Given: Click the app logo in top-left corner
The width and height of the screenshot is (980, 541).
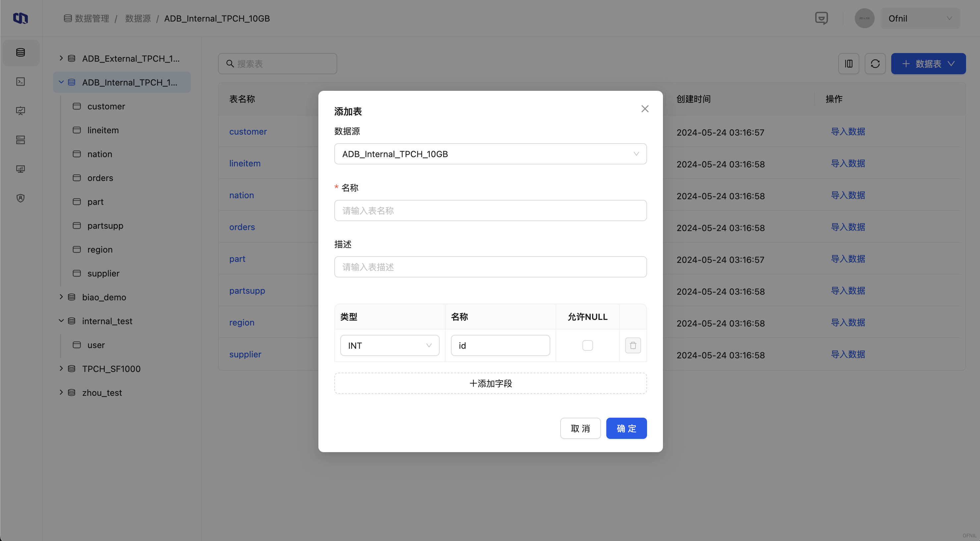Looking at the screenshot, I should coord(21,18).
